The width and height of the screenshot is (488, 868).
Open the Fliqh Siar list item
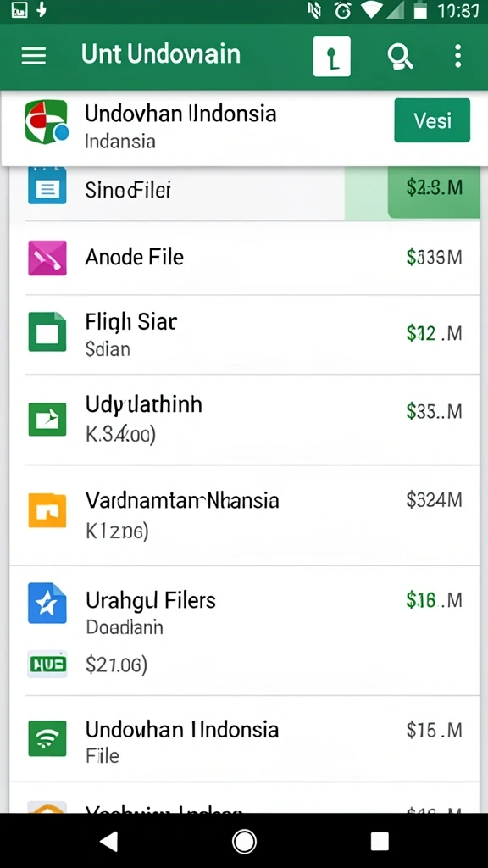pos(244,334)
